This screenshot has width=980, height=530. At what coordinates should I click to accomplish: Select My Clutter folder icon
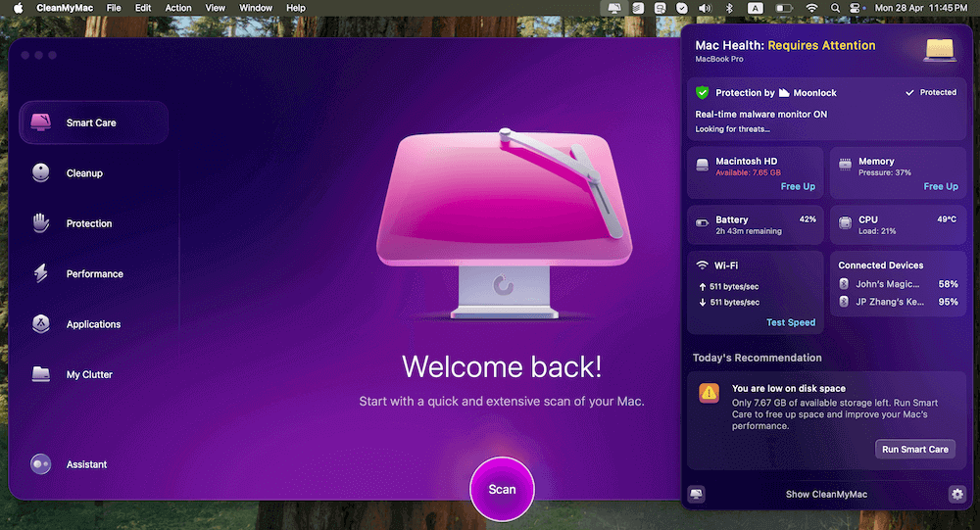click(40, 374)
